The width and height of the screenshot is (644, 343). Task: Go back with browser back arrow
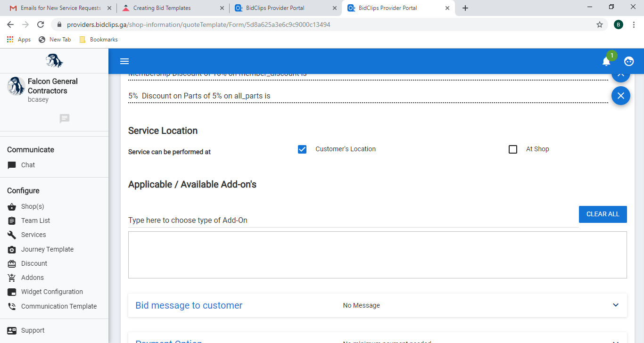[10, 24]
